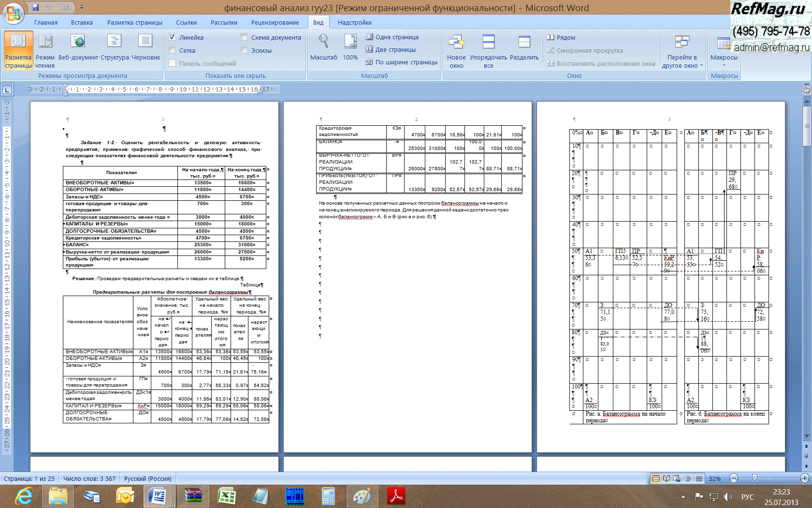Open the Перейти в другое окно dropdown

[681, 61]
